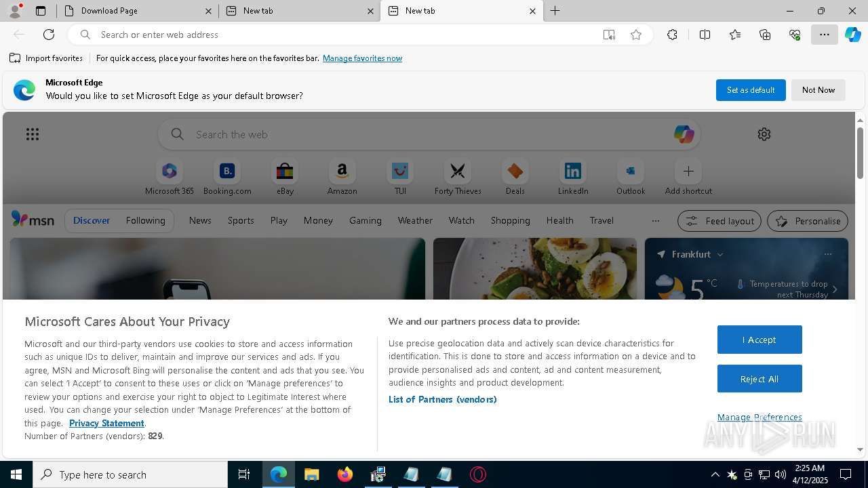The width and height of the screenshot is (868, 488).
Task: Open the Extensions puzzle icon
Action: (672, 35)
